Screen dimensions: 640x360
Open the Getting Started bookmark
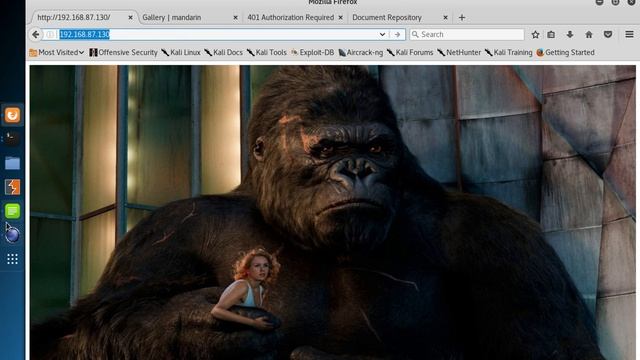click(x=566, y=52)
